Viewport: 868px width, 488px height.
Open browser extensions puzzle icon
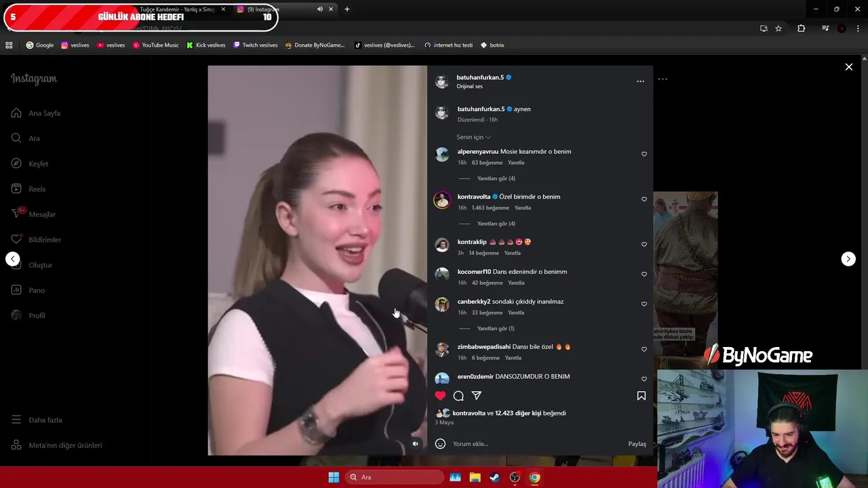801,28
